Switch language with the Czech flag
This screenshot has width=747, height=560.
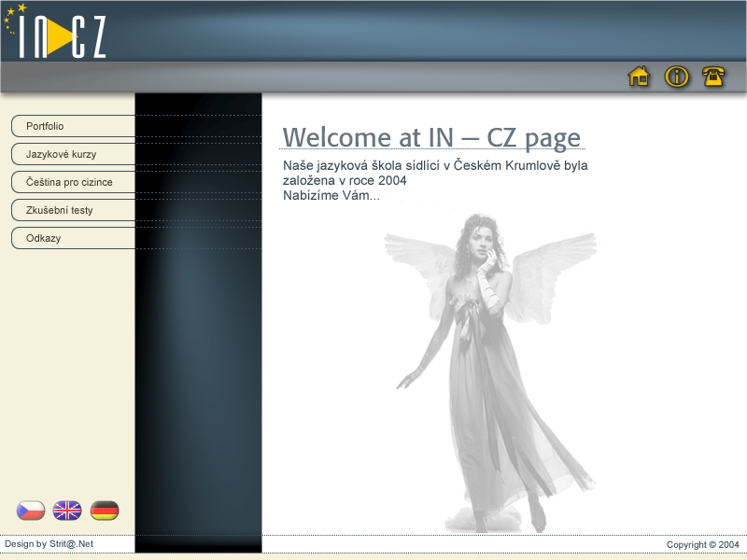[x=31, y=511]
